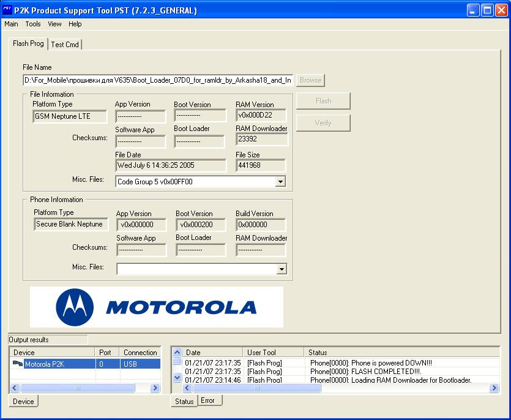
Task: Switch to the Flash Prog tab
Action: tap(28, 43)
